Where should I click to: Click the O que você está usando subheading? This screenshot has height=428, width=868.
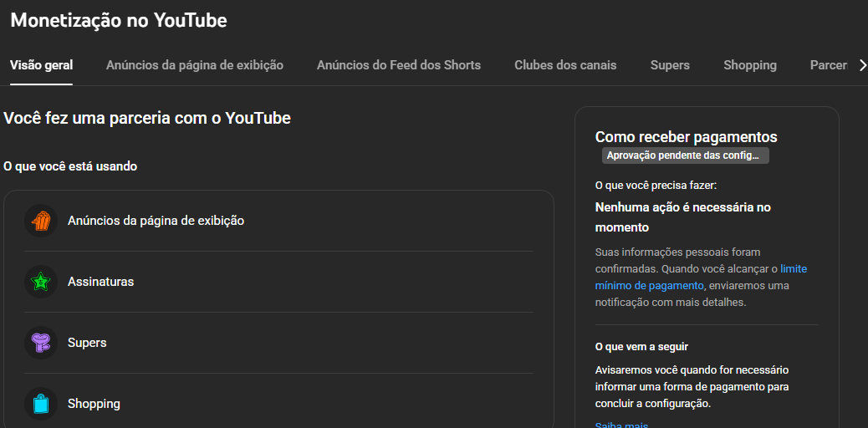tap(70, 166)
